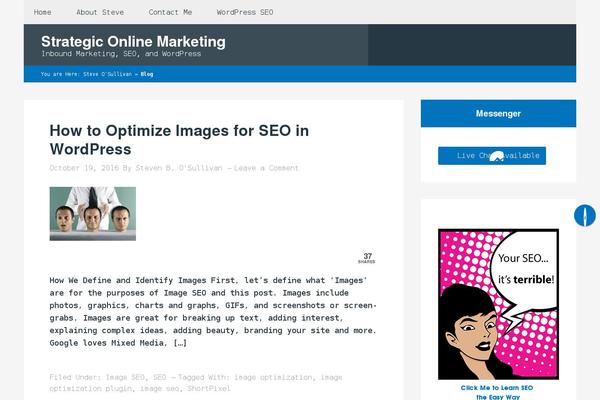600x400 pixels.
Task: Click Me to Learn SEO link
Action: click(x=497, y=392)
